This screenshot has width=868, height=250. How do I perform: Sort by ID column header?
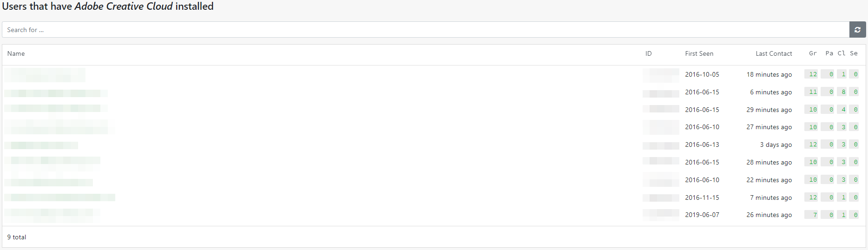[649, 53]
